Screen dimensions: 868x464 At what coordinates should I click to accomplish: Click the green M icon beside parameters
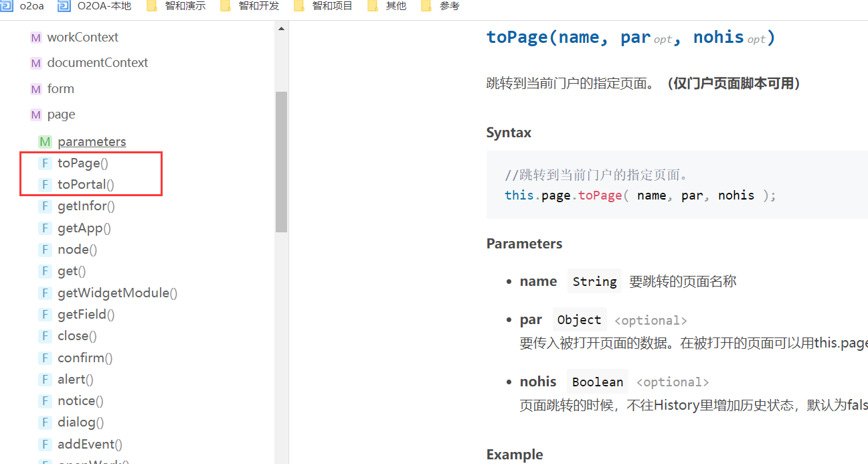[45, 141]
